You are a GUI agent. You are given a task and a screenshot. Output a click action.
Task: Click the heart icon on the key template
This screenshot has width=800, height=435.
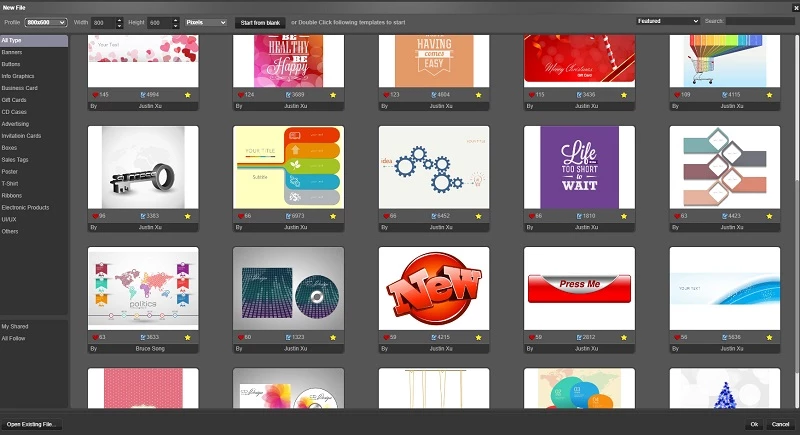coord(94,215)
